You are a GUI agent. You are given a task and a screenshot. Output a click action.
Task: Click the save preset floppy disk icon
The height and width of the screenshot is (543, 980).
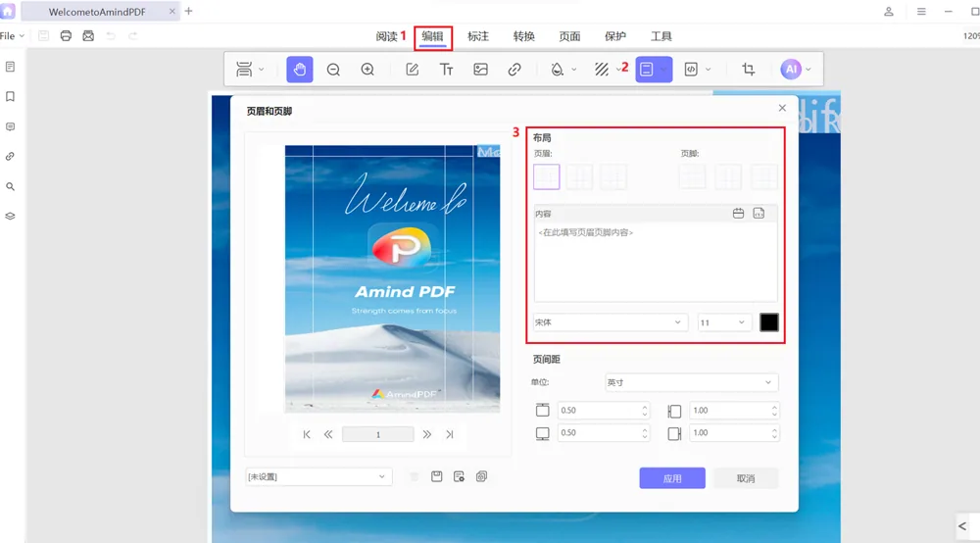pos(436,476)
